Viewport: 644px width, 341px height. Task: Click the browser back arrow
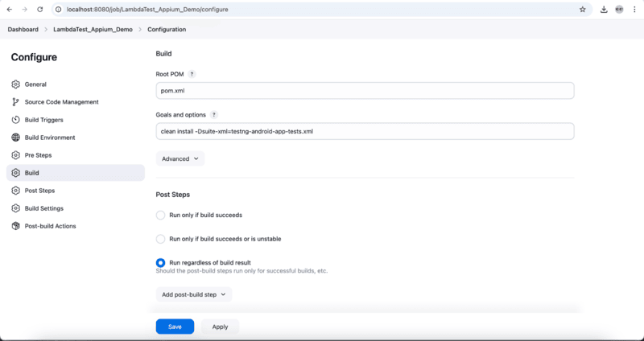10,10
